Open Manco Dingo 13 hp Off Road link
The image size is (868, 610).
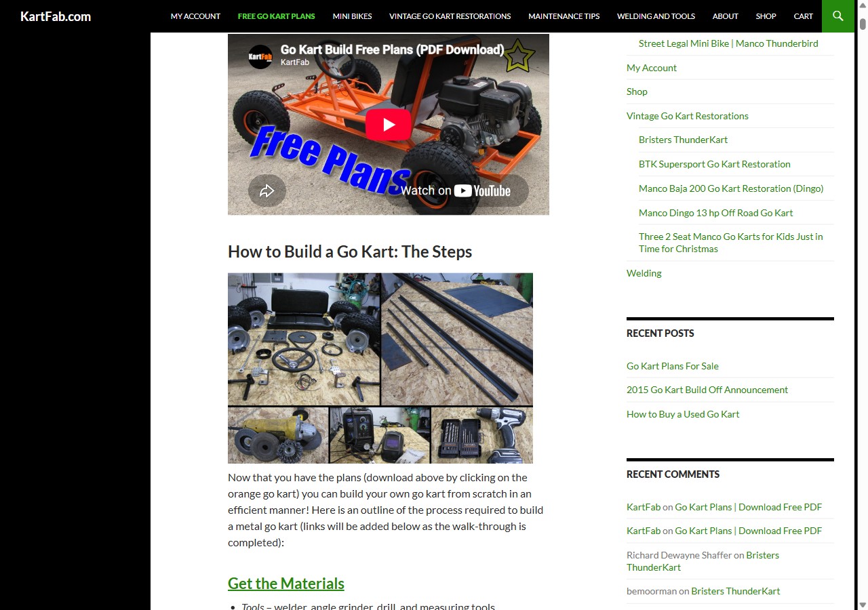715,213
